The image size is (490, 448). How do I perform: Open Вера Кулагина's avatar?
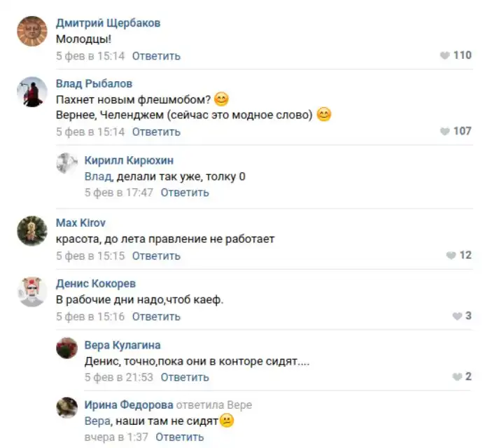(66, 348)
